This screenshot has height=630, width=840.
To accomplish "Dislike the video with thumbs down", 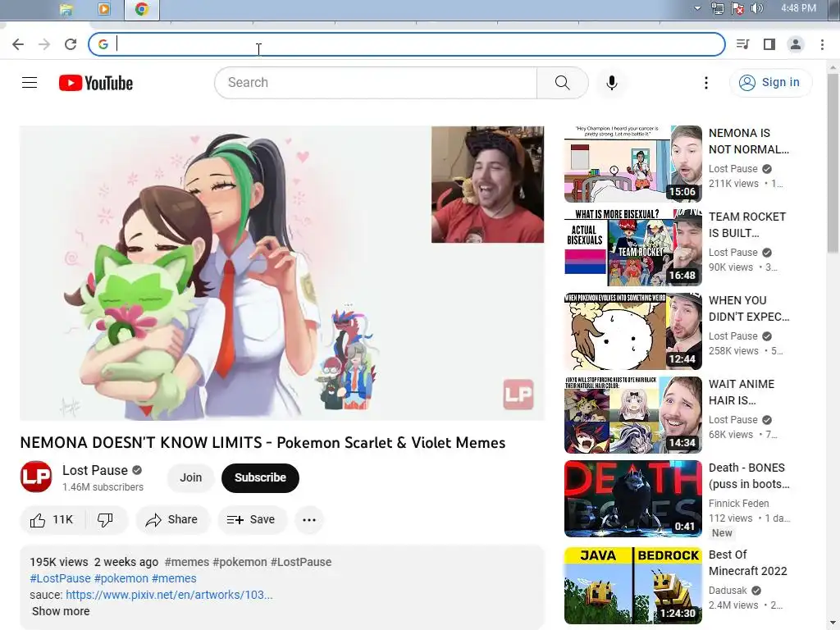I will (106, 519).
